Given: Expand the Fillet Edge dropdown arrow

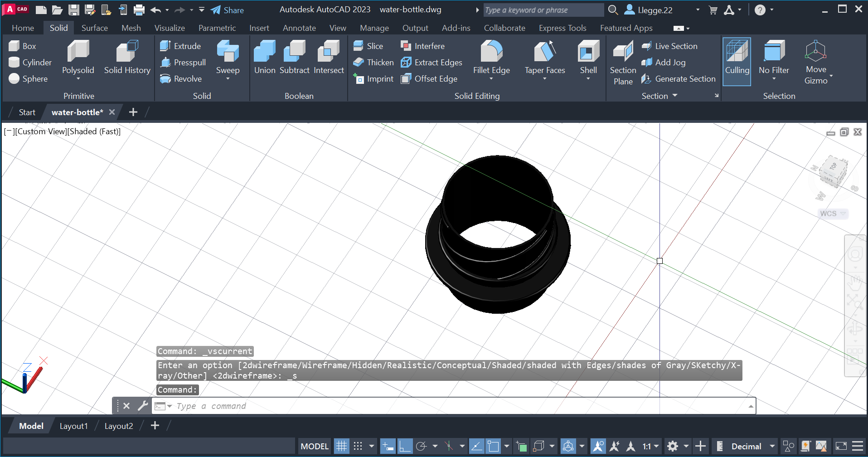Looking at the screenshot, I should click(x=491, y=79).
